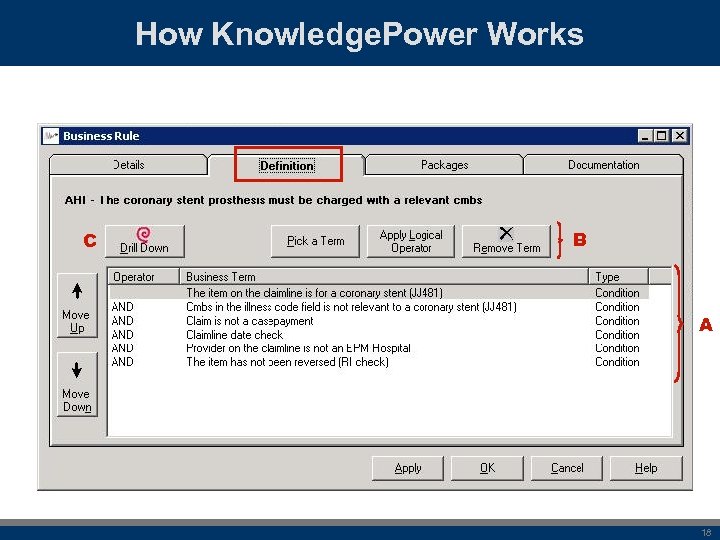Minimize the Business Rule window
Screen dimensions: 720x540
coord(645,136)
